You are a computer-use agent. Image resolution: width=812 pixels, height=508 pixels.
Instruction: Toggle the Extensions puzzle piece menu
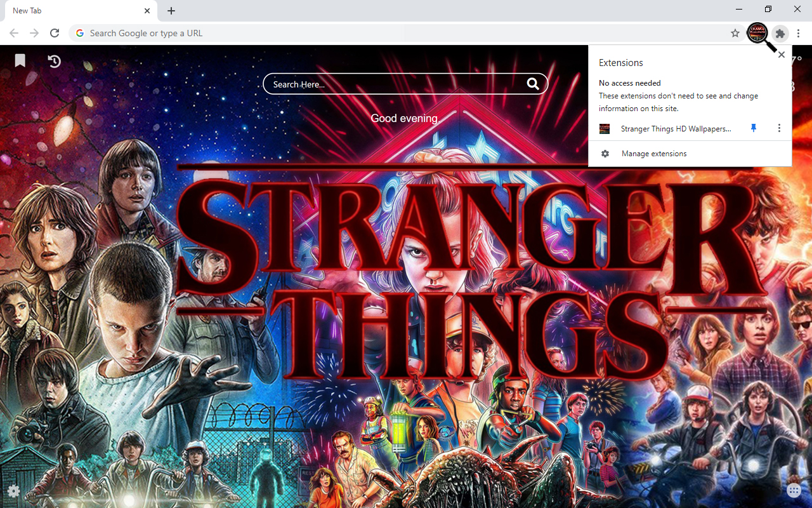coord(780,33)
